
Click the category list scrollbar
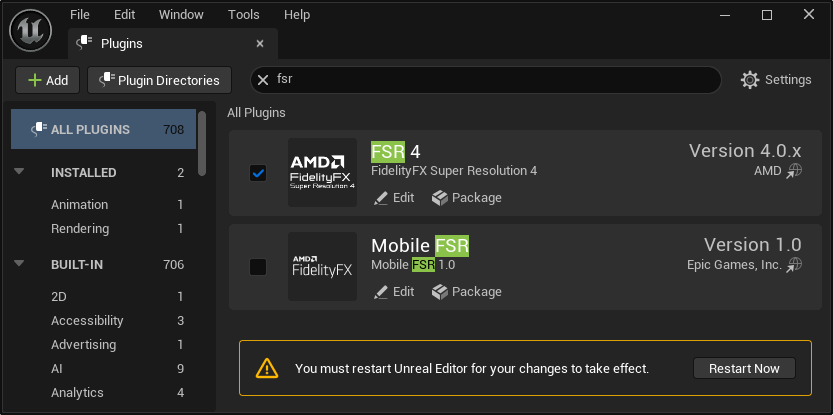[x=203, y=140]
